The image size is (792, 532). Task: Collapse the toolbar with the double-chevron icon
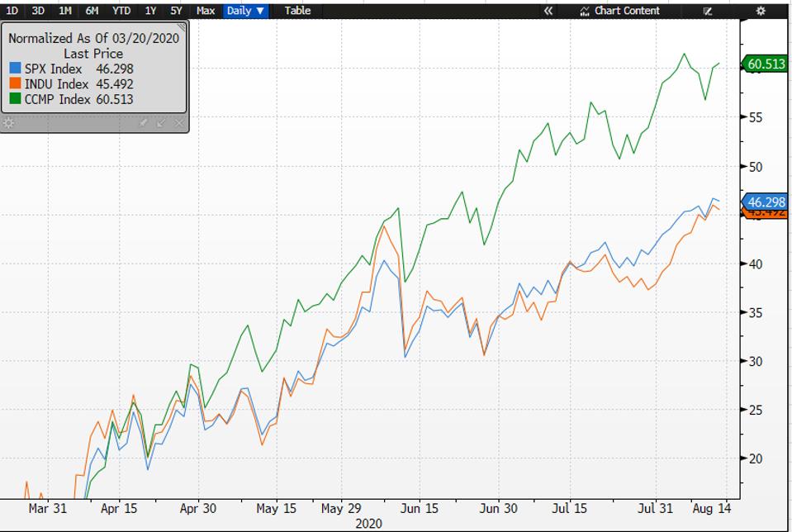point(547,11)
